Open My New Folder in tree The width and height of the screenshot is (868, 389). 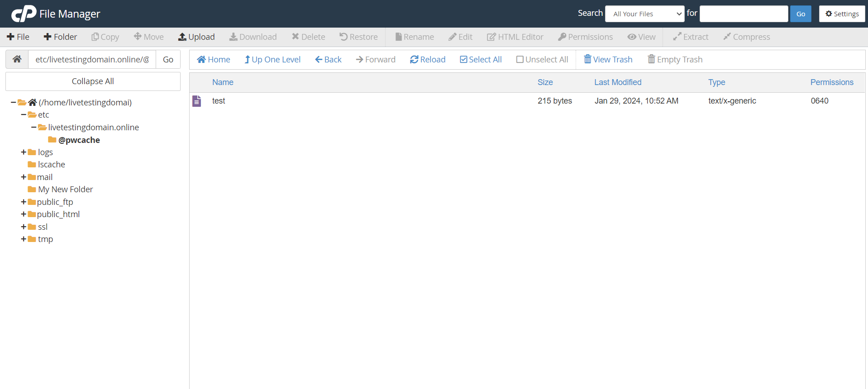click(65, 189)
